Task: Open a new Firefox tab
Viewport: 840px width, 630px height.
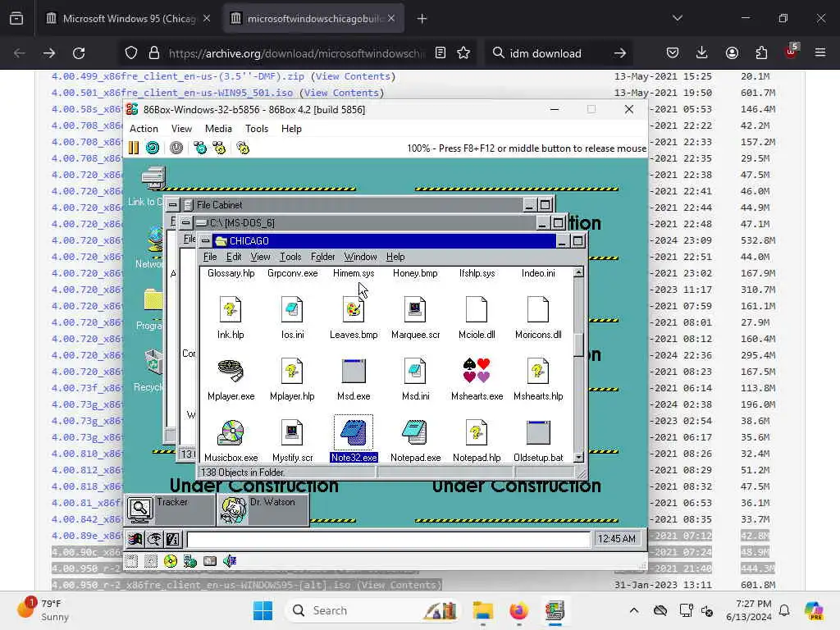Action: pyautogui.click(x=422, y=19)
